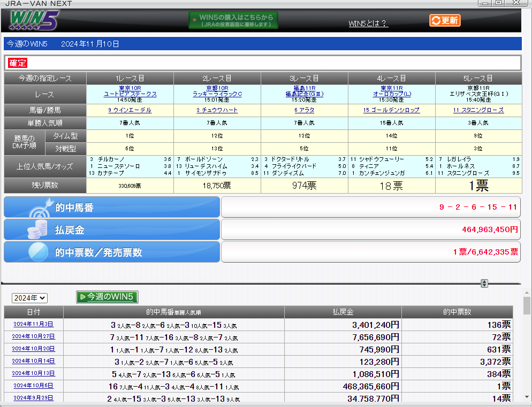
Task: Open horse link 9 ウインエーデル
Action: [130, 110]
